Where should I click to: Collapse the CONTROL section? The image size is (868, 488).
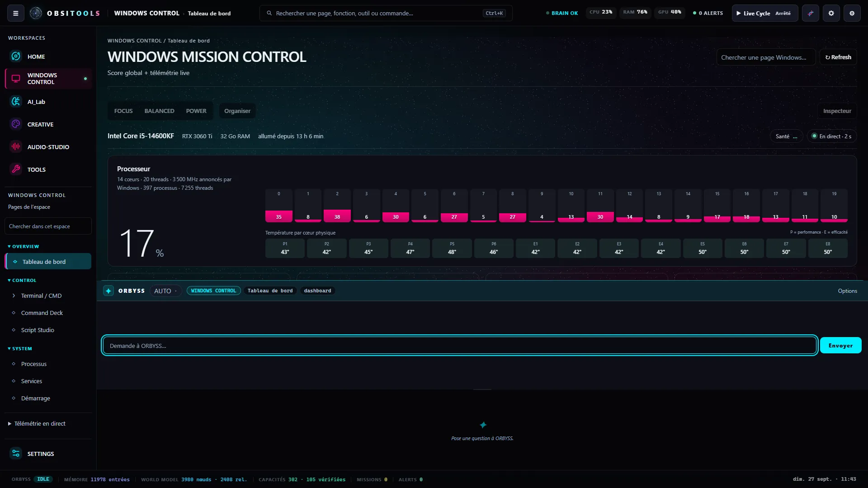click(22, 280)
